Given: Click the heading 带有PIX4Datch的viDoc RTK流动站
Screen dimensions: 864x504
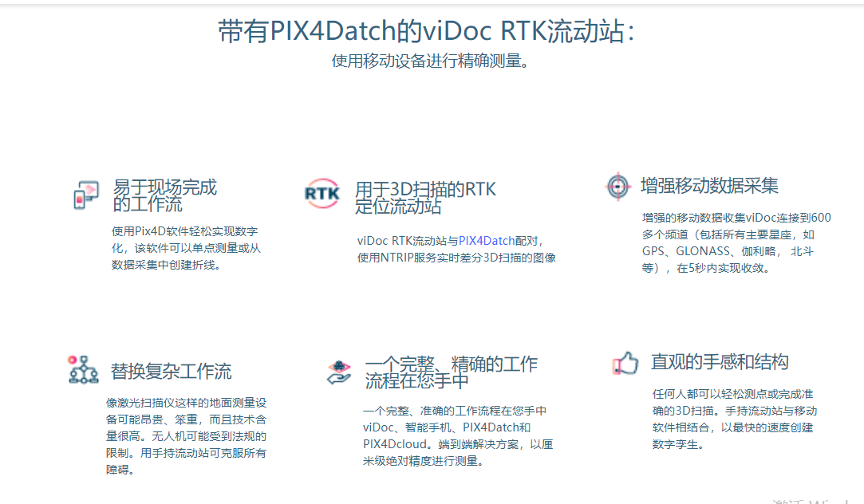Looking at the screenshot, I should [426, 31].
